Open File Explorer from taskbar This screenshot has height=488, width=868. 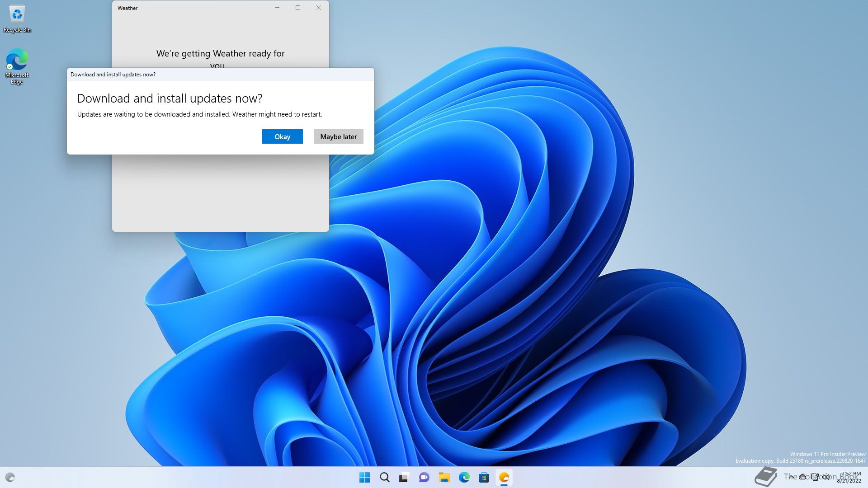444,477
